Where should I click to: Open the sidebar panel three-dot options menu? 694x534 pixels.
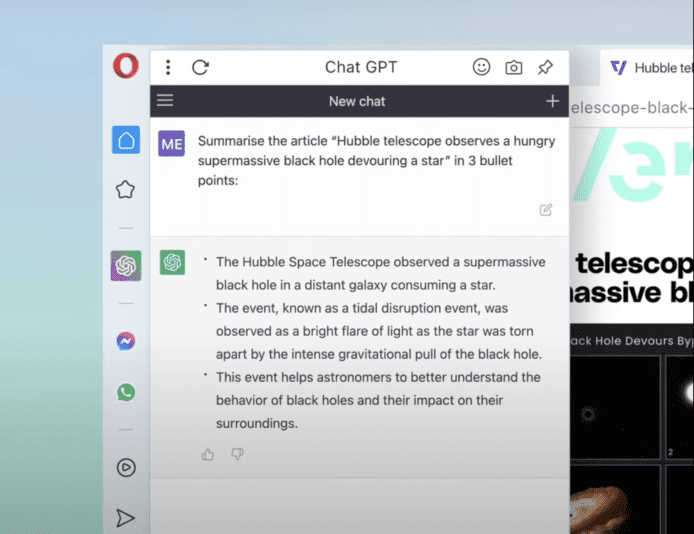168,67
